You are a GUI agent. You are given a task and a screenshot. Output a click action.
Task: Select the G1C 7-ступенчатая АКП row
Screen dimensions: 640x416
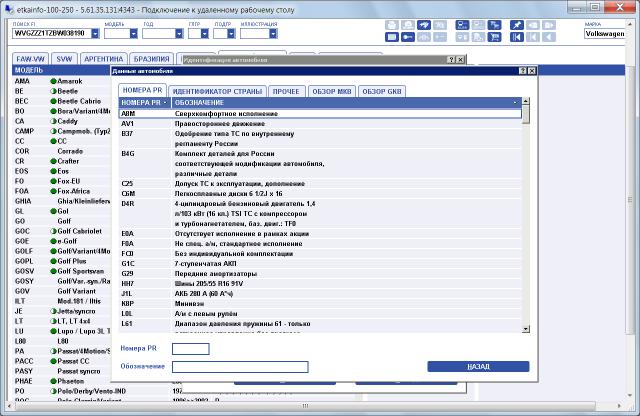tap(320, 264)
